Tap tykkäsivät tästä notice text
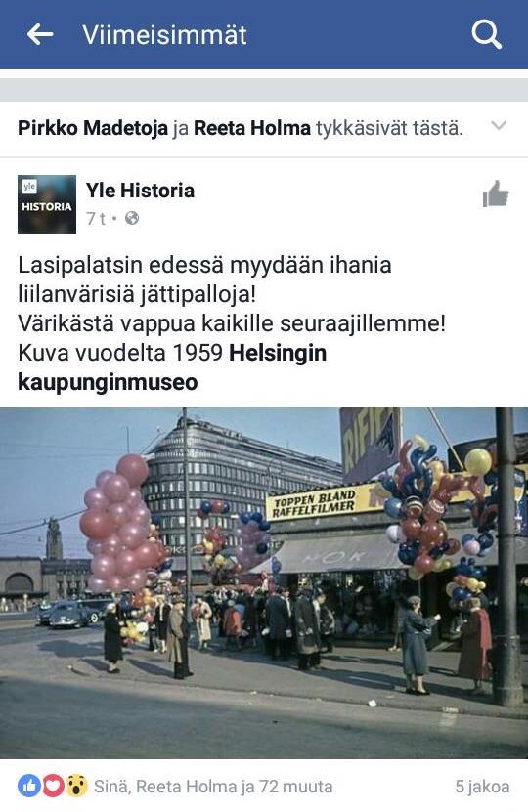The image size is (528, 812). pyautogui.click(x=389, y=128)
